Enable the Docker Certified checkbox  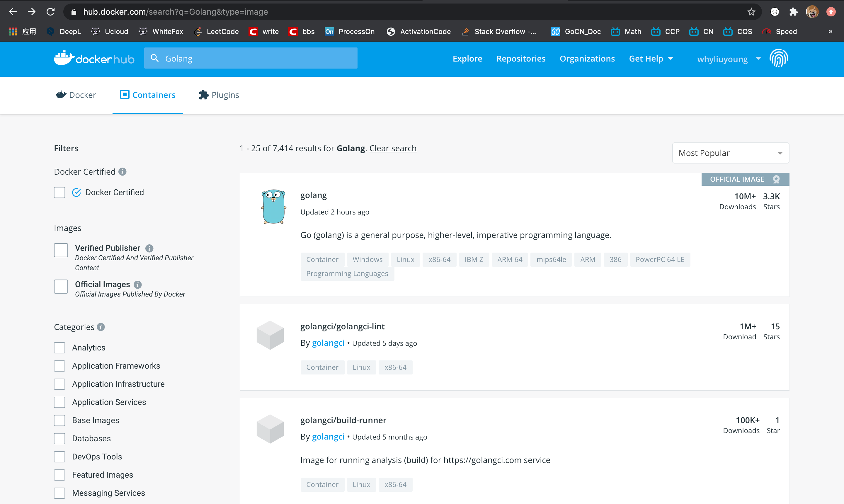point(59,192)
